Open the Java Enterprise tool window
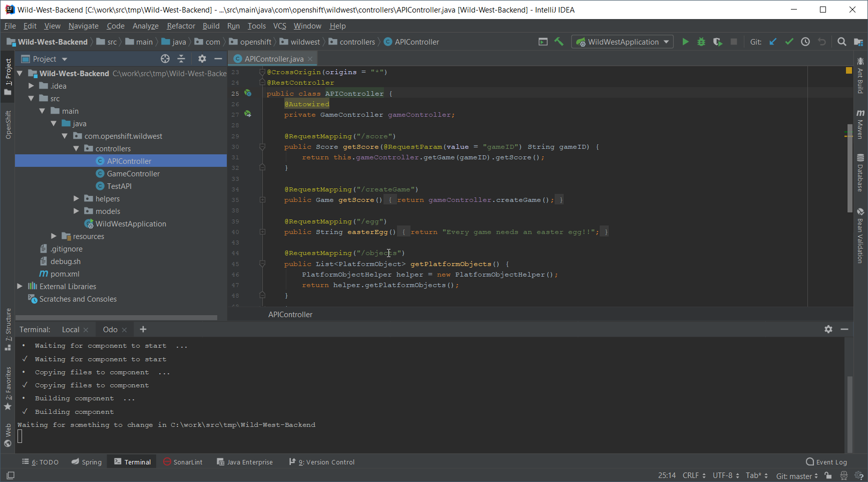Viewport: 868px width, 482px height. [245, 462]
